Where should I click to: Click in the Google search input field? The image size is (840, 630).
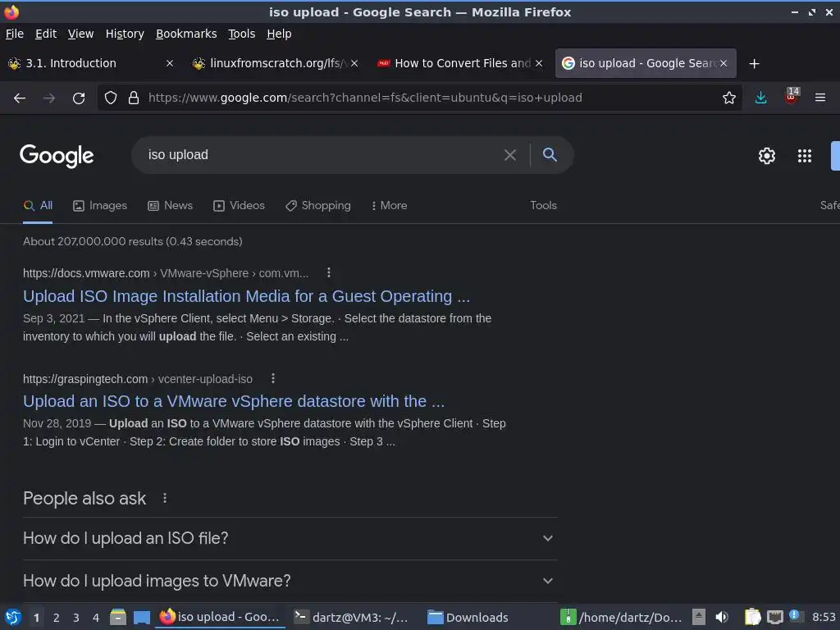point(322,155)
